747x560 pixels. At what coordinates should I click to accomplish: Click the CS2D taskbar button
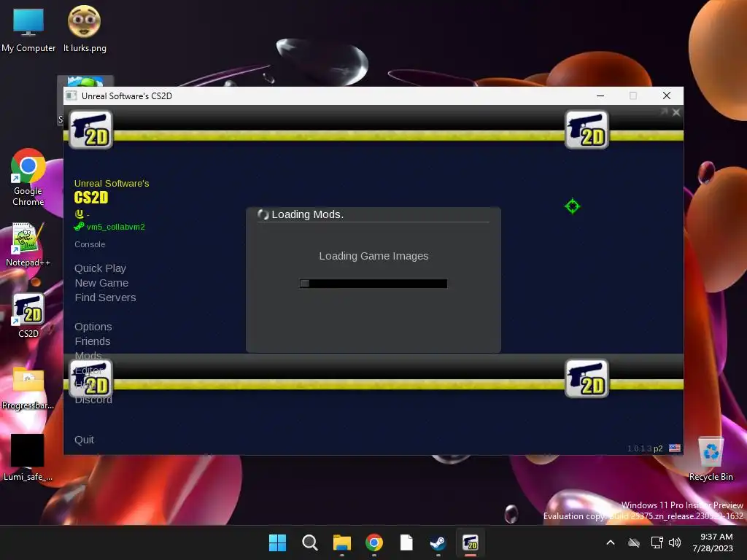pyautogui.click(x=471, y=542)
